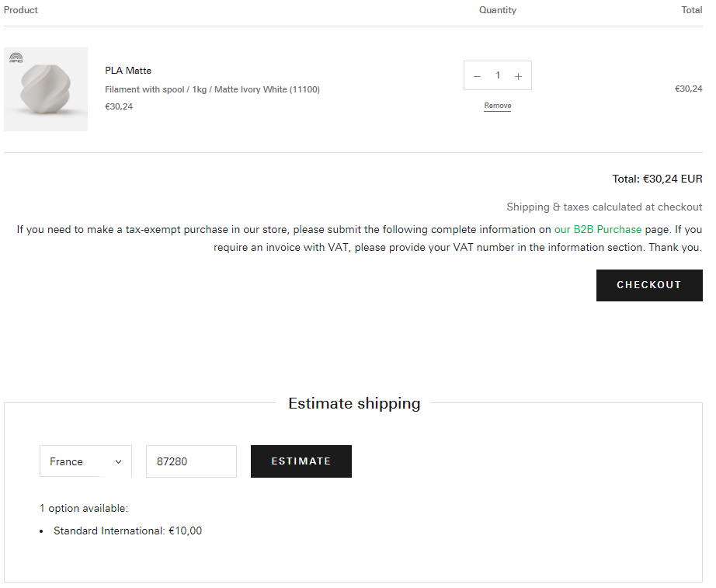716x588 pixels.
Task: Follow the 'our B2B Purchase' link
Action: (597, 230)
